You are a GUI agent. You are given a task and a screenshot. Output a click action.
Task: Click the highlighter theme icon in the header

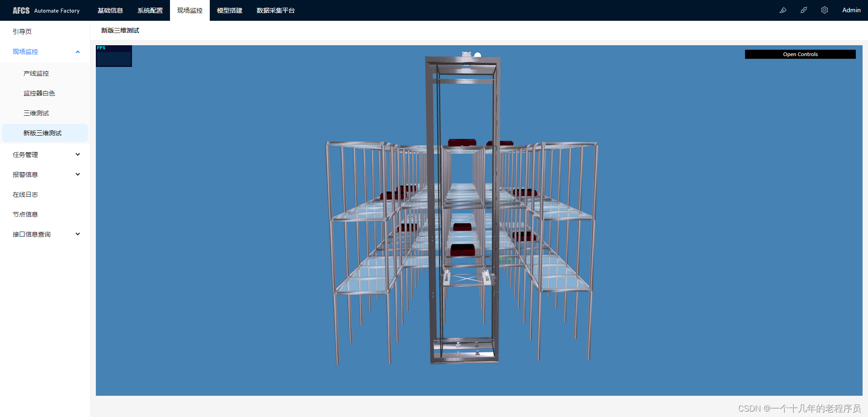(783, 10)
